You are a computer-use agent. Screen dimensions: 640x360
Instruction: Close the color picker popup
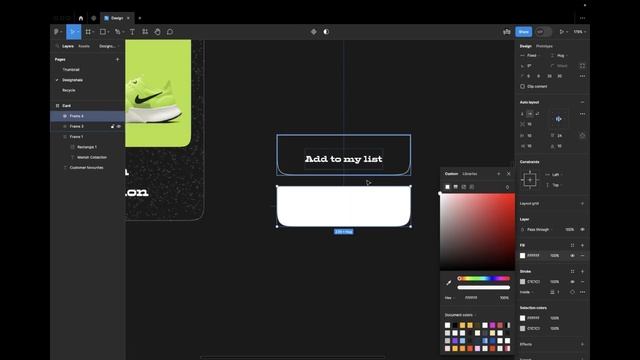(x=509, y=174)
